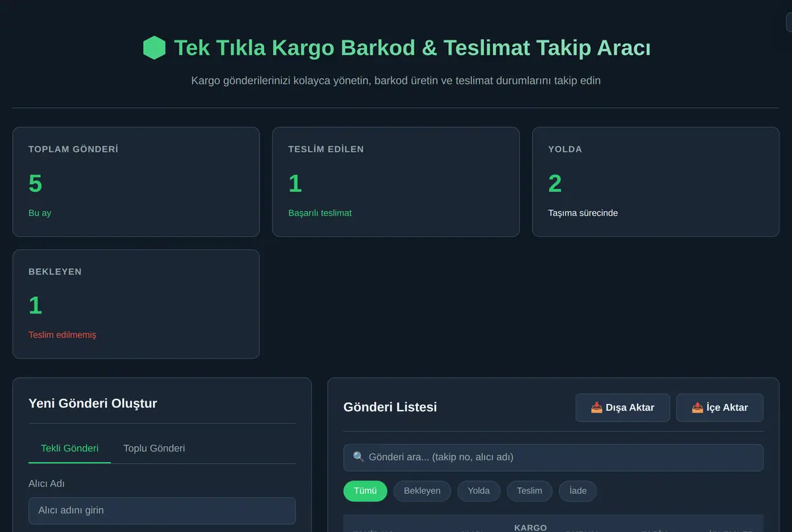Filter list by Teslim
Image resolution: width=792 pixels, height=532 pixels.
[x=529, y=490]
